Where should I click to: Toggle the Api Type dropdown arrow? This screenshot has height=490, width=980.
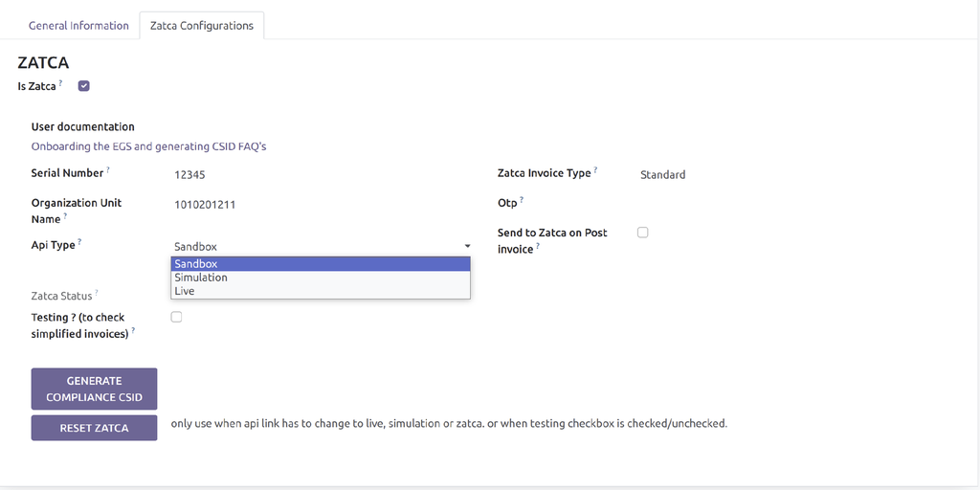[x=467, y=247]
